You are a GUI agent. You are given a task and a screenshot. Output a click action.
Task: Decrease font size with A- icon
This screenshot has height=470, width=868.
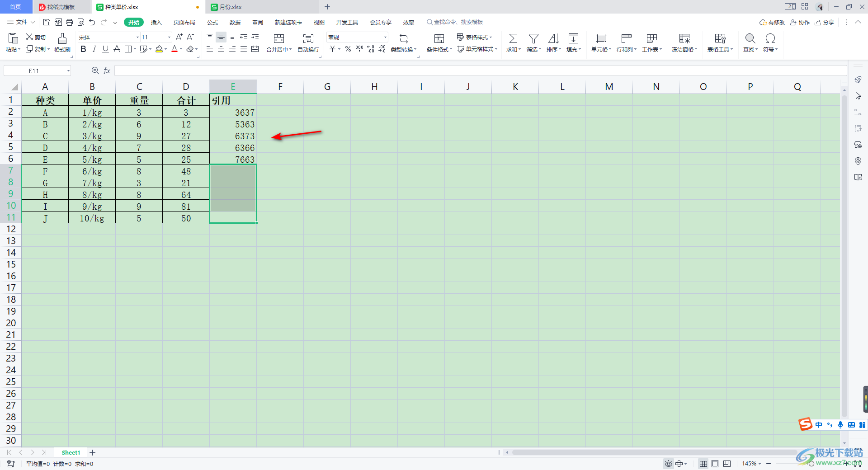(x=190, y=37)
